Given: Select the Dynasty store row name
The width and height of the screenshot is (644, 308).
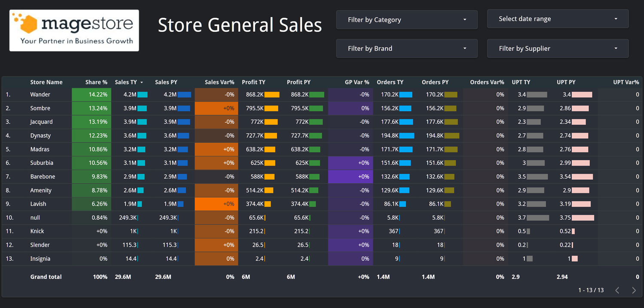Looking at the screenshot, I should [40, 136].
